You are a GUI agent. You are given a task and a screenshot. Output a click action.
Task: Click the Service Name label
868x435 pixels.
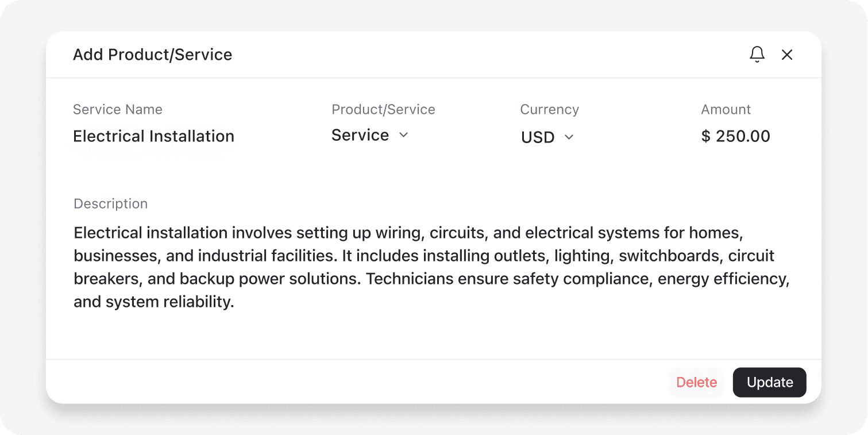click(x=117, y=109)
